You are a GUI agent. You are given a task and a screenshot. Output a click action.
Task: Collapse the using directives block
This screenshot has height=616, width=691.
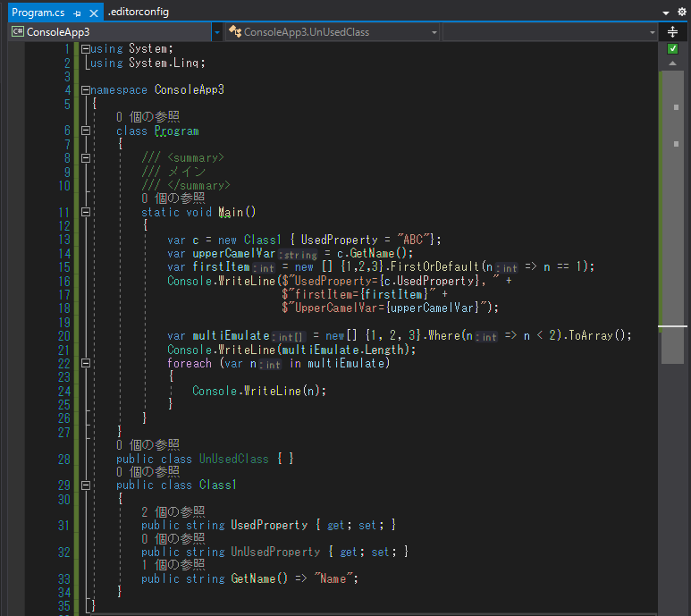coord(86,49)
